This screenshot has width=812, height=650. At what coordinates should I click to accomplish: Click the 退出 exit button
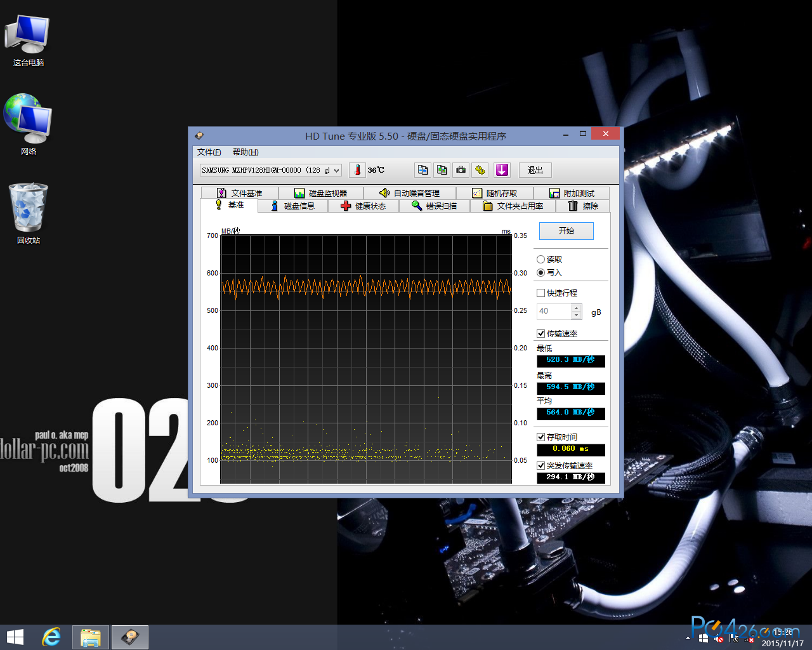coord(535,170)
